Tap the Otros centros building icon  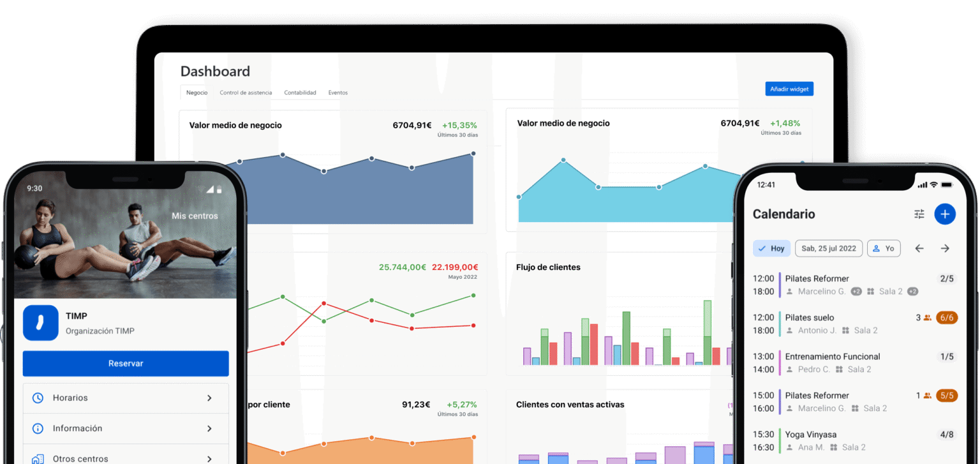(x=38, y=458)
